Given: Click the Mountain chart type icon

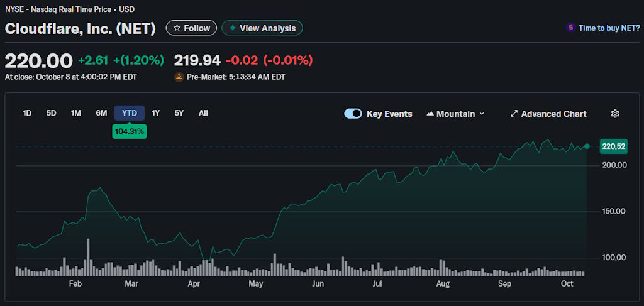Looking at the screenshot, I should point(430,114).
